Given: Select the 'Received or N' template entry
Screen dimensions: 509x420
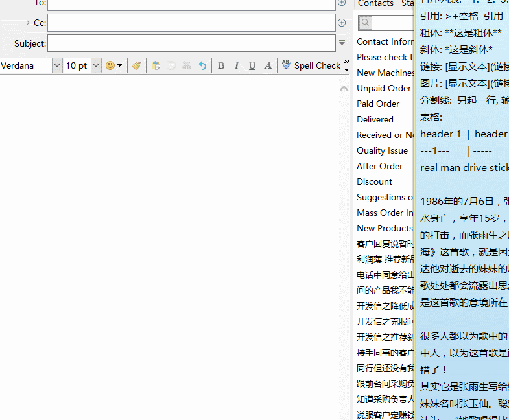Looking at the screenshot, I should click(x=385, y=135).
